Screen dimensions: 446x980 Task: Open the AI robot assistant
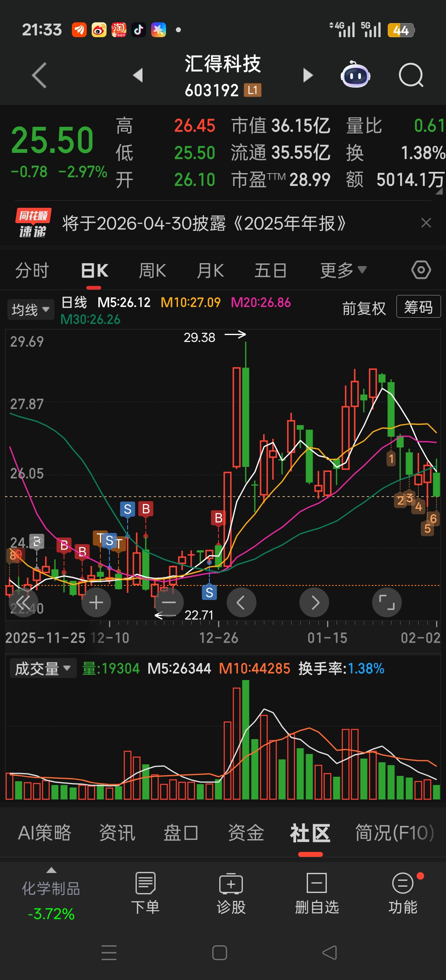pyautogui.click(x=356, y=75)
